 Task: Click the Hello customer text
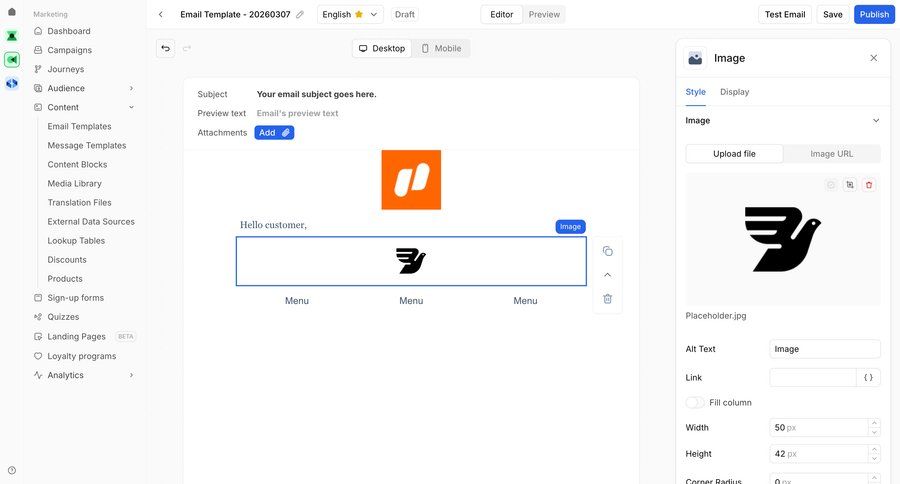tap(273, 225)
